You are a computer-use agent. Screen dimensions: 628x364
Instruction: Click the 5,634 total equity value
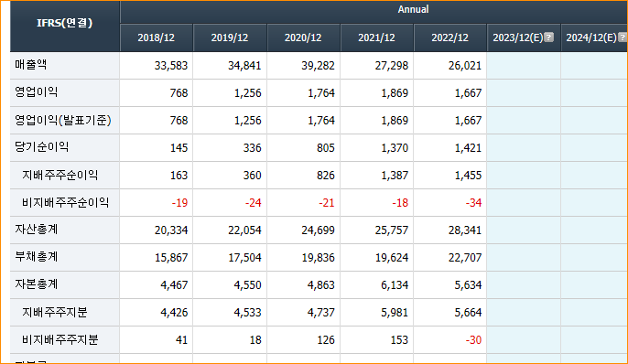[x=468, y=285]
